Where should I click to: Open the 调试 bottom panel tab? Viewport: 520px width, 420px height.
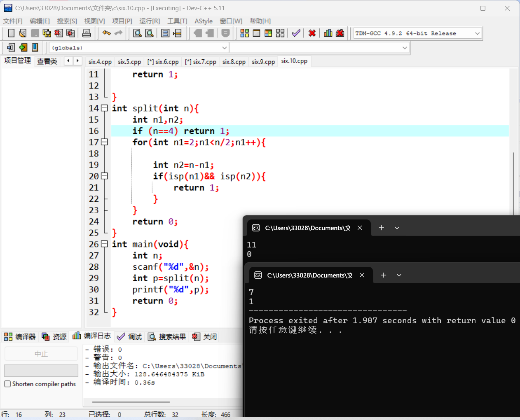coord(129,337)
